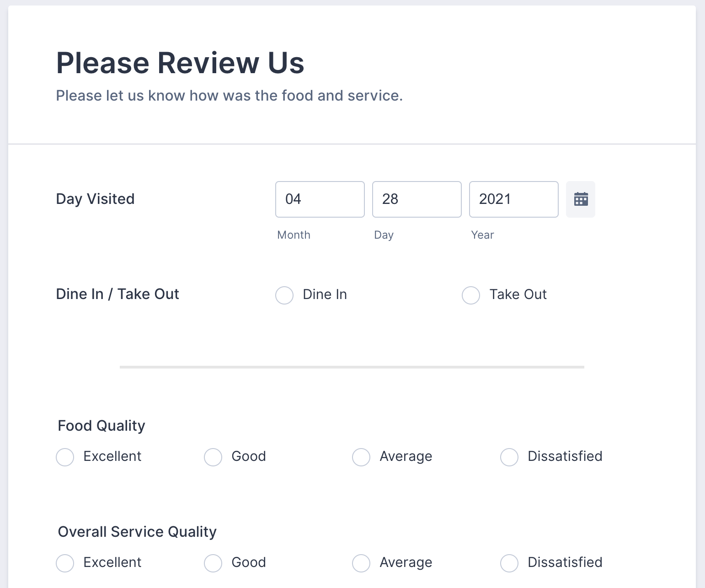This screenshot has width=705, height=588.
Task: Rate Food Quality as Average
Action: (x=361, y=457)
